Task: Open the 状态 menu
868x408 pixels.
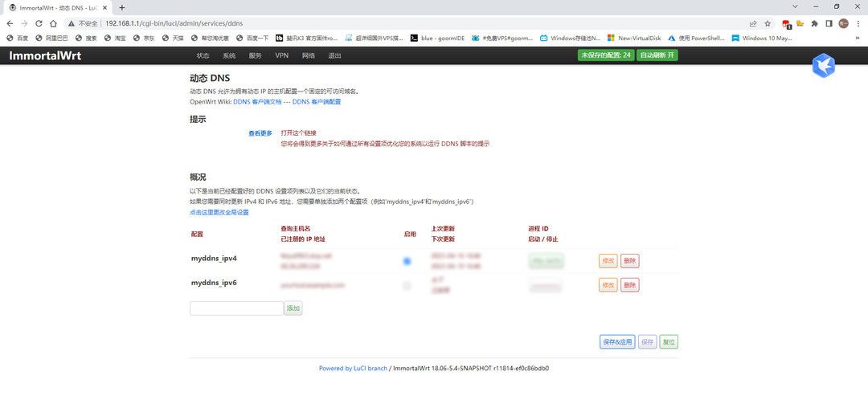Action: [203, 56]
